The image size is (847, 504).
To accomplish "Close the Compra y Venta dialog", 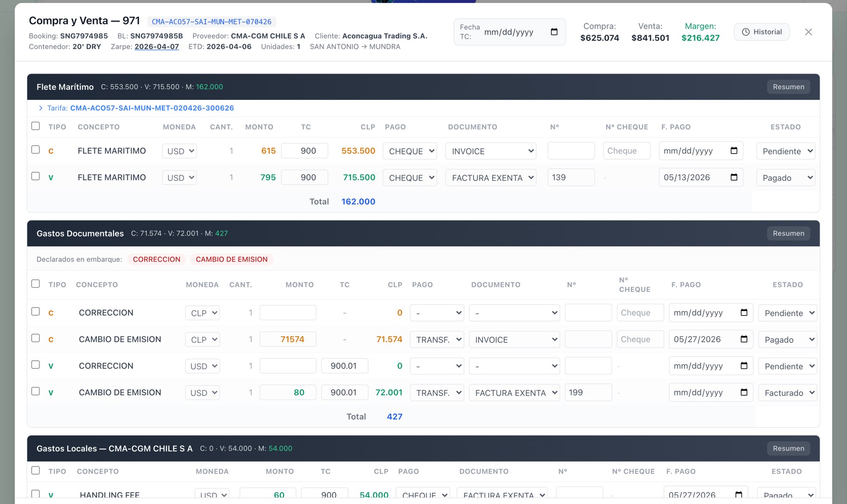I will coord(808,32).
